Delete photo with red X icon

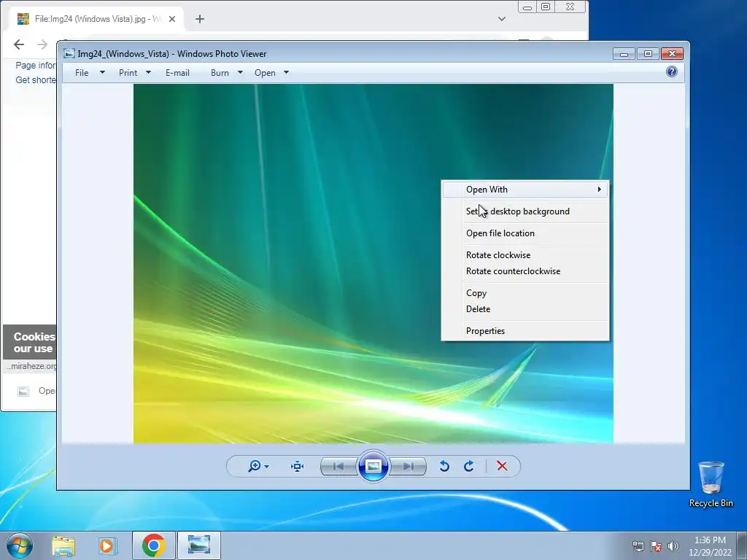[x=502, y=466]
